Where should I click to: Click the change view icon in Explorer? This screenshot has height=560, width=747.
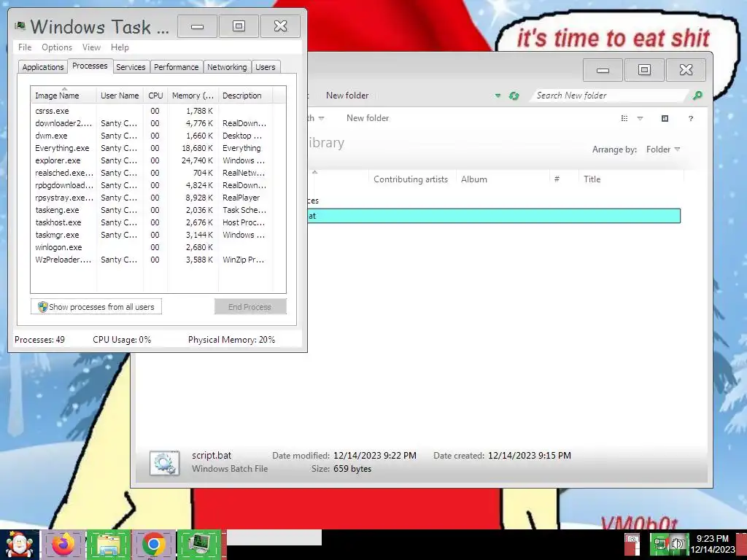pyautogui.click(x=624, y=118)
